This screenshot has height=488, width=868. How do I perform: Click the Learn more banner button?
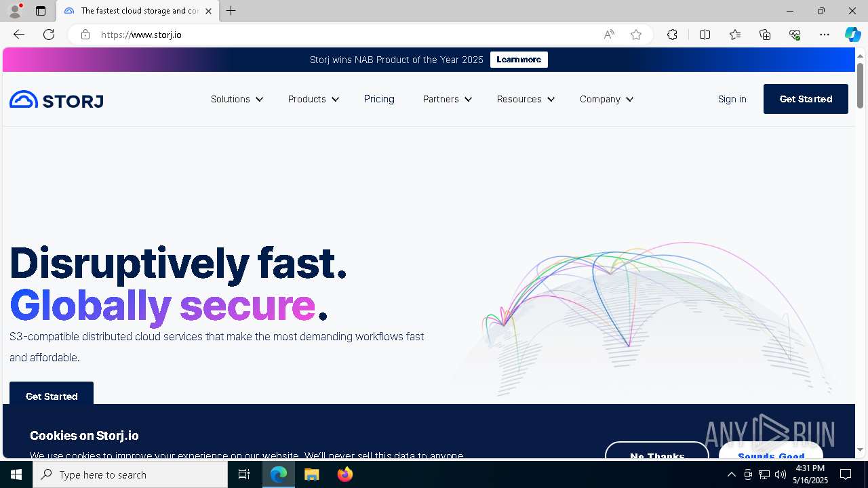point(519,60)
